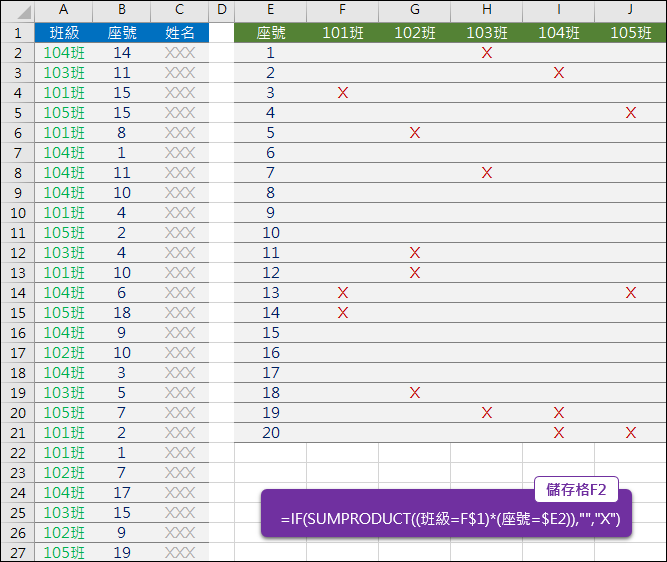
Task: Click the X in cell I20
Action: coord(559,413)
